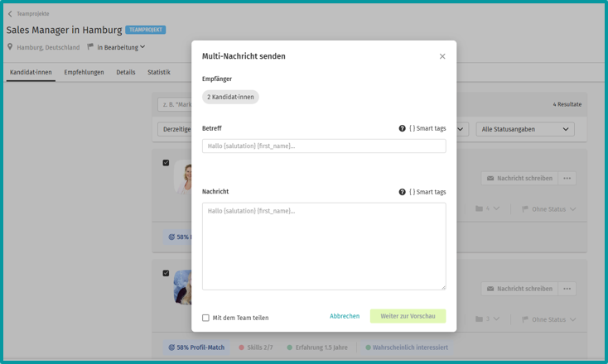Viewport: 608px width, 364px height.
Task: Click the folder icon on first candidate card
Action: (479, 209)
